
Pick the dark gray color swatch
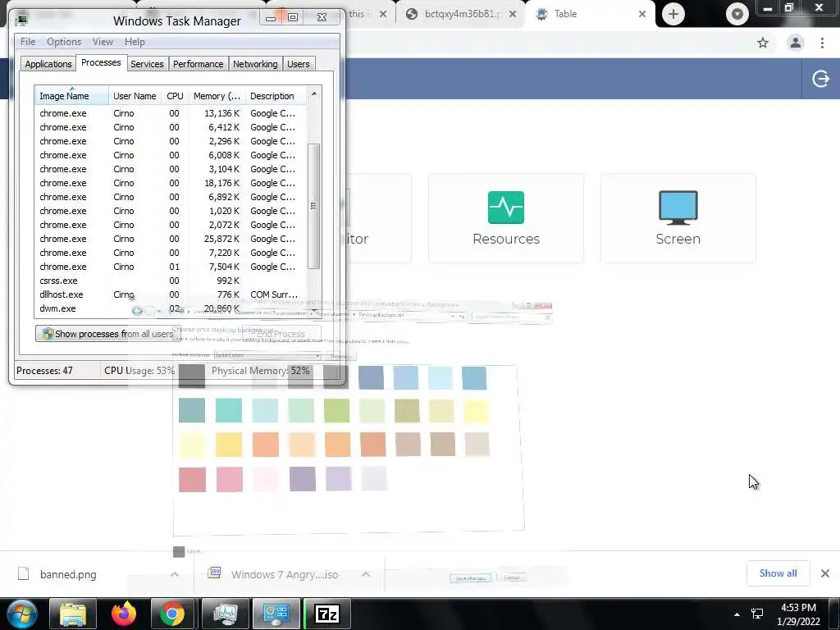pyautogui.click(x=192, y=376)
